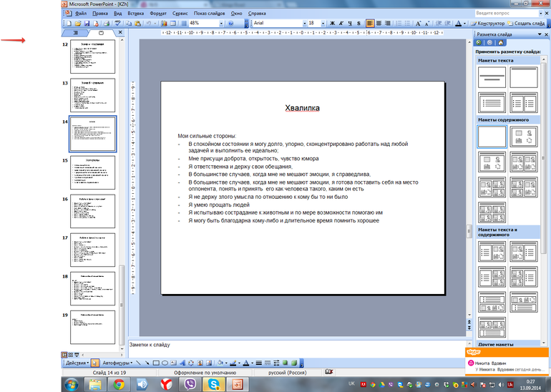551x392 pixels.
Task: Close the Разметка слайда task pane
Action: pyautogui.click(x=546, y=34)
